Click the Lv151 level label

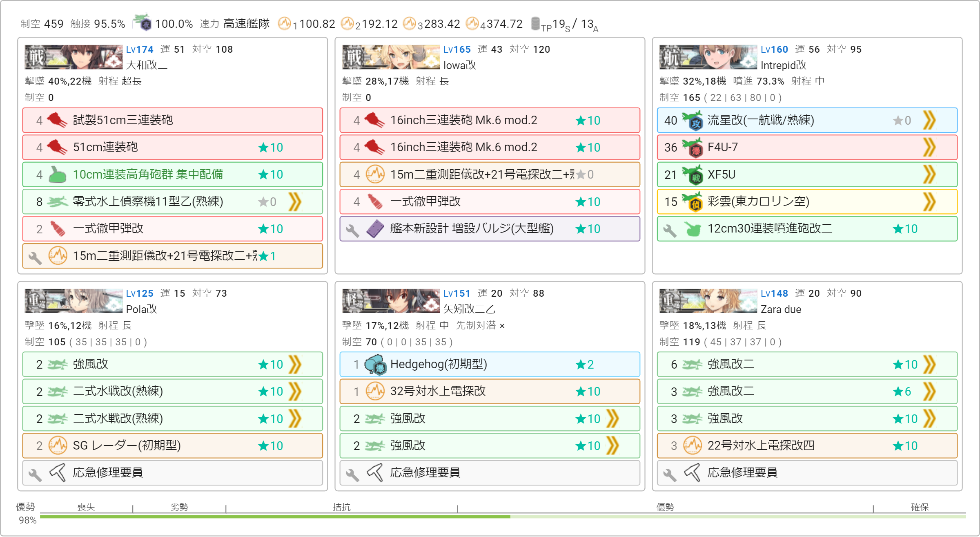[457, 293]
